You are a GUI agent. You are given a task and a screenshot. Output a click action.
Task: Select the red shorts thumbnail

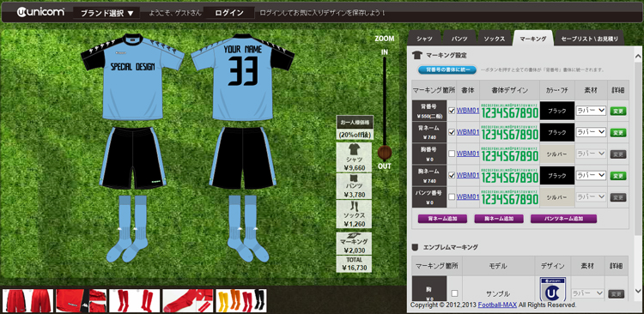[28, 300]
